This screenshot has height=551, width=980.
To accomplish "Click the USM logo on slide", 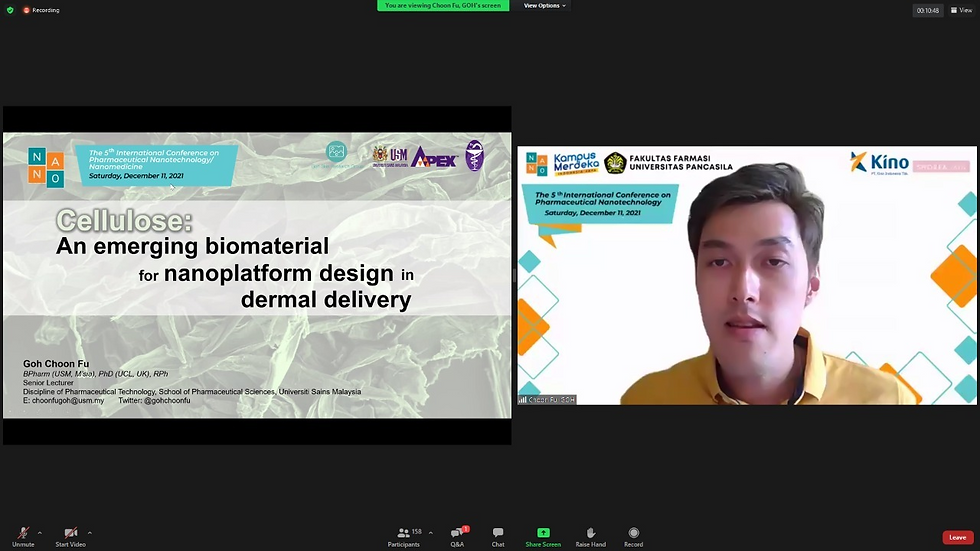I will (x=390, y=156).
